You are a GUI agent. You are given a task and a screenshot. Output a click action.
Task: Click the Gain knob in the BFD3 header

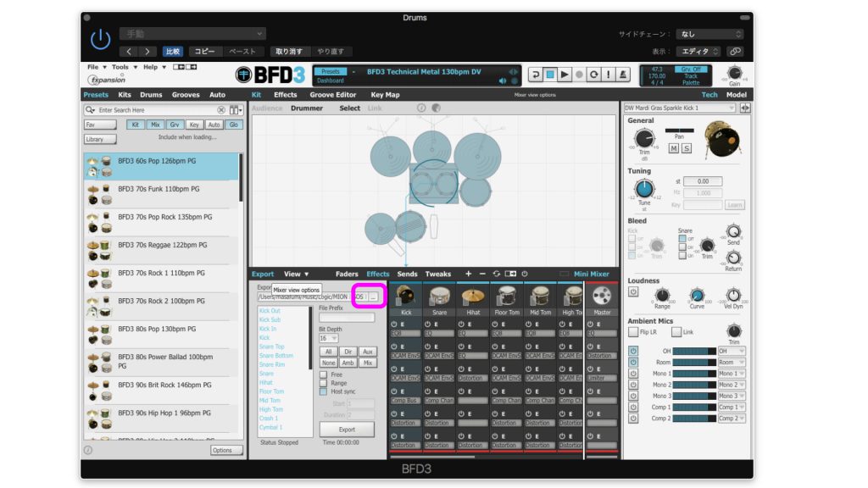click(x=735, y=73)
